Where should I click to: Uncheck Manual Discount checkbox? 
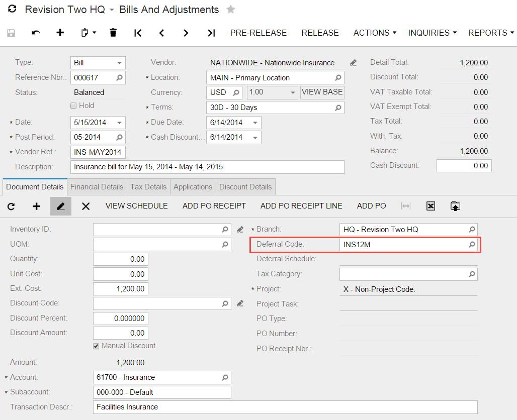96,346
